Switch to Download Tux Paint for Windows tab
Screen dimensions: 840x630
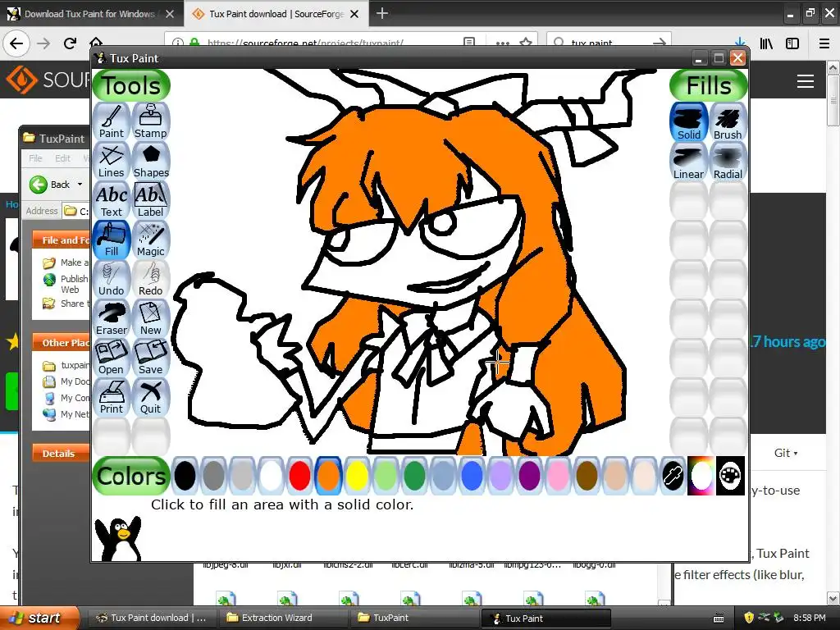92,14
